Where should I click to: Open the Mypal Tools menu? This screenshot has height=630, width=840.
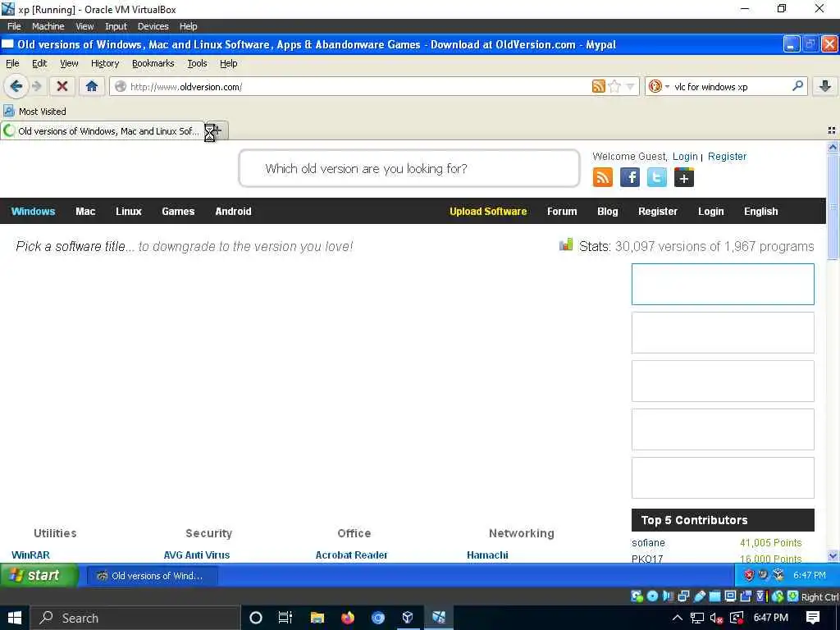point(197,63)
